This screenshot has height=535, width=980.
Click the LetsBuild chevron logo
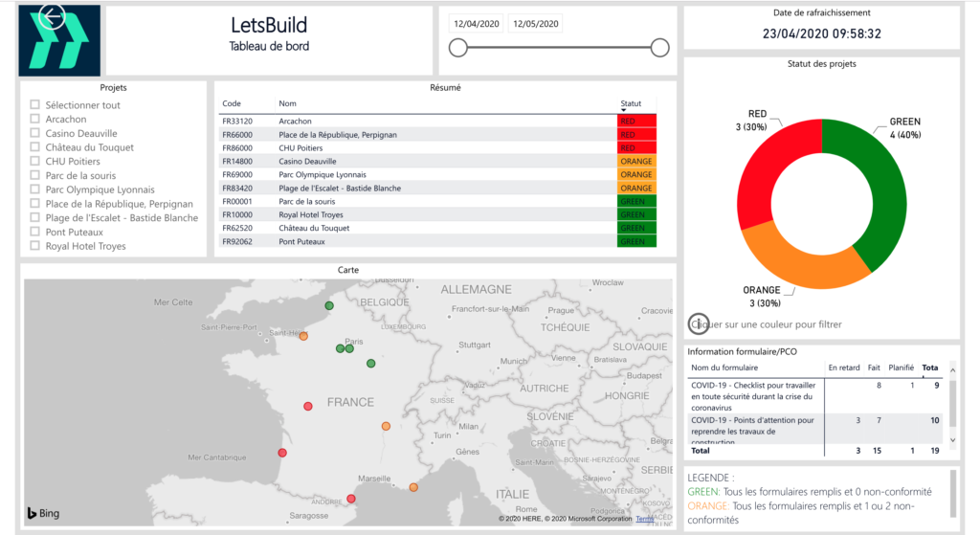[x=59, y=44]
